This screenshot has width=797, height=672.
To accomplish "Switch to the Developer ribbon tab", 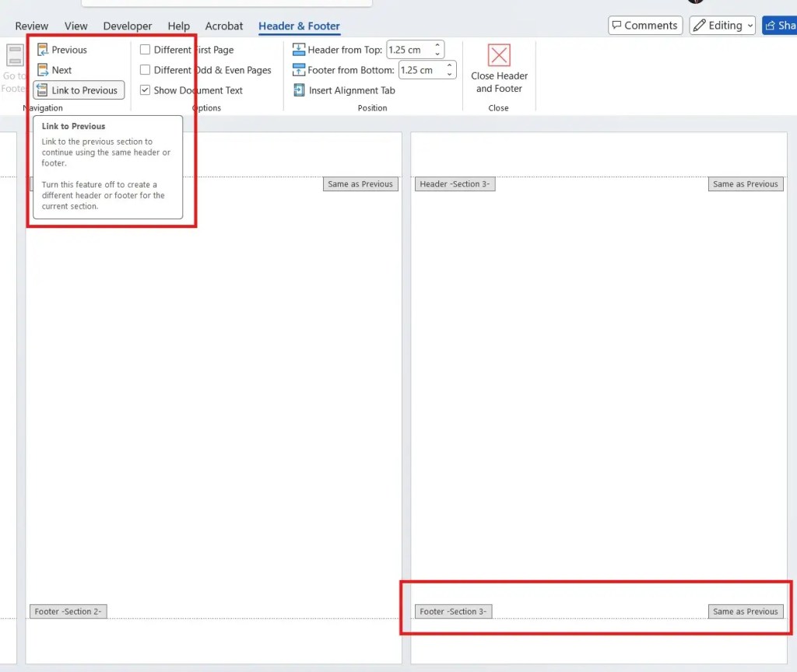I will (127, 26).
